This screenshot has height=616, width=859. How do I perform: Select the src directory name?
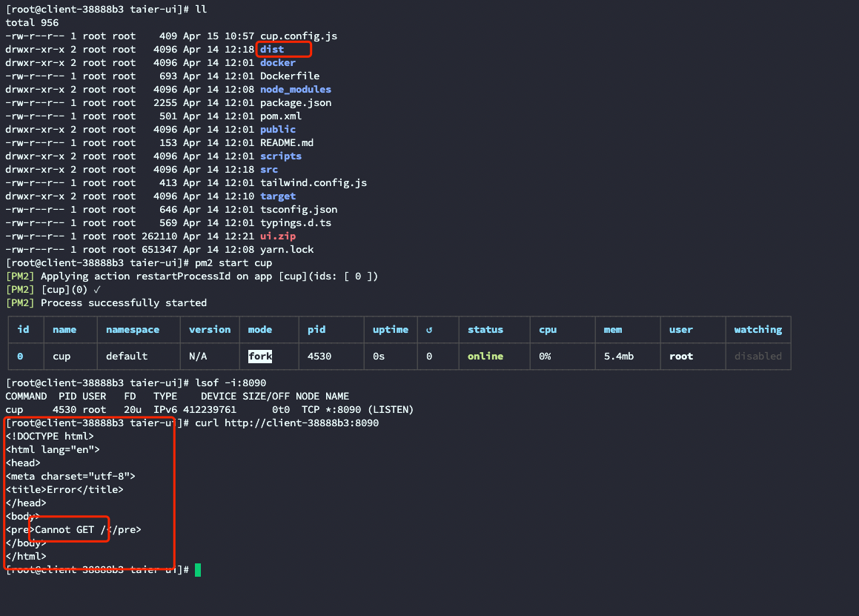(x=268, y=169)
